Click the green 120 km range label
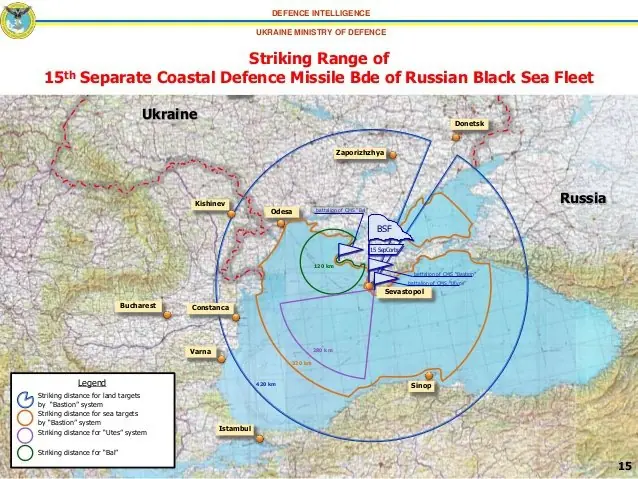 [324, 266]
